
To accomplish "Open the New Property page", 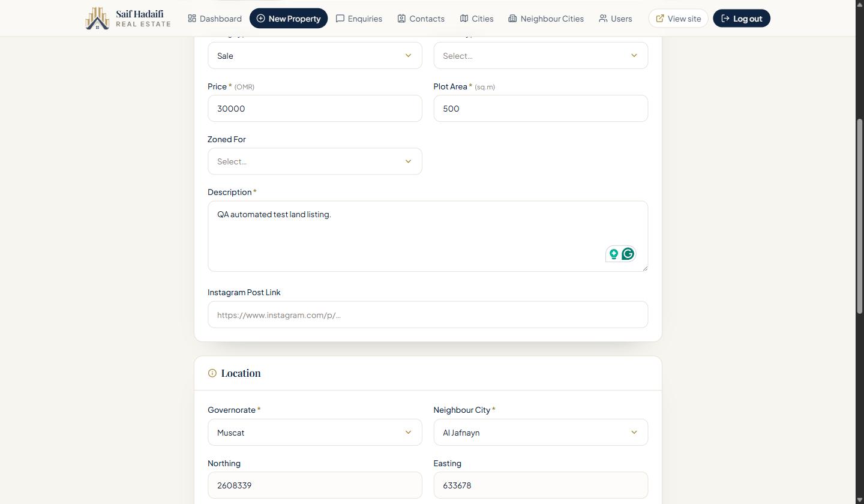I will (289, 19).
